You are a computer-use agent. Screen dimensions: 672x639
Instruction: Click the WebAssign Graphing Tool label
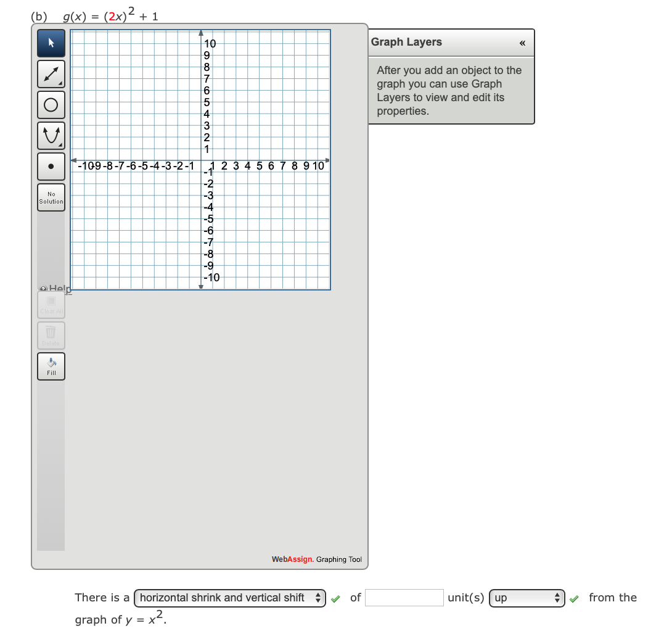[x=318, y=559]
